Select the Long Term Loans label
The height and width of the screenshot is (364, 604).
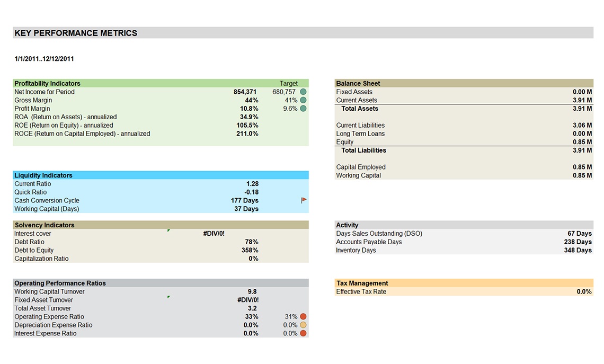pyautogui.click(x=360, y=134)
